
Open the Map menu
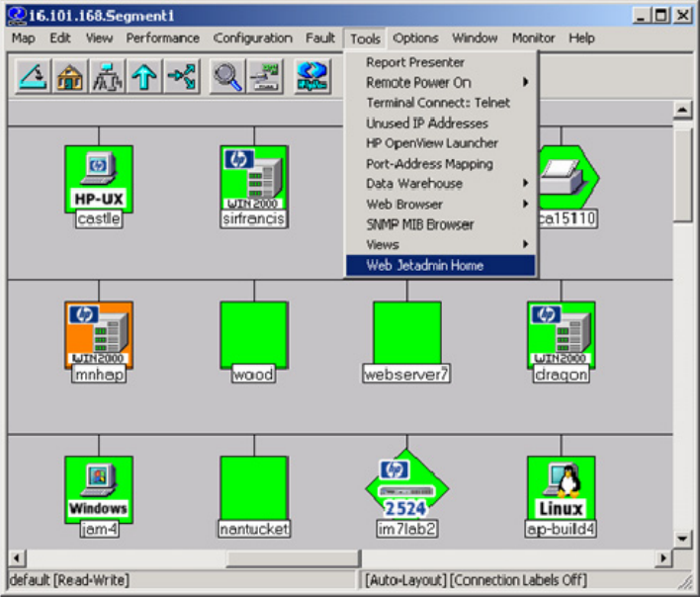(23, 39)
